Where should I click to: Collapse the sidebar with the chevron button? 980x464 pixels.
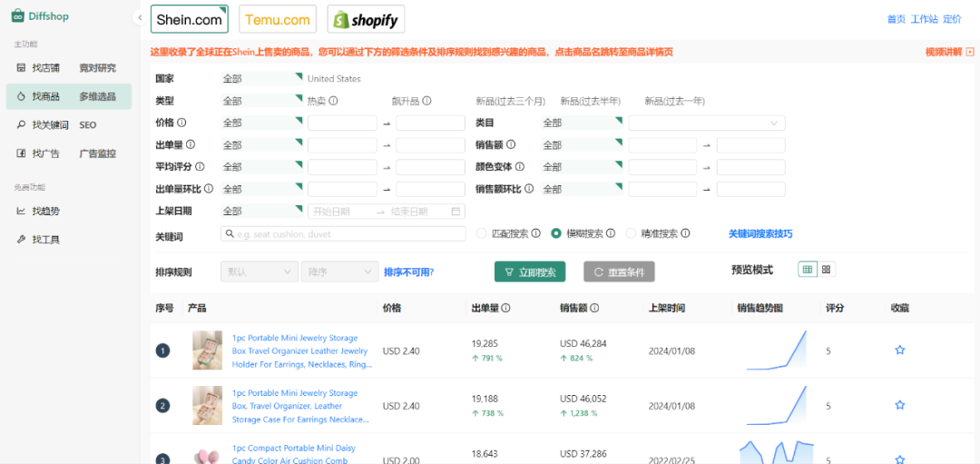pos(138,18)
